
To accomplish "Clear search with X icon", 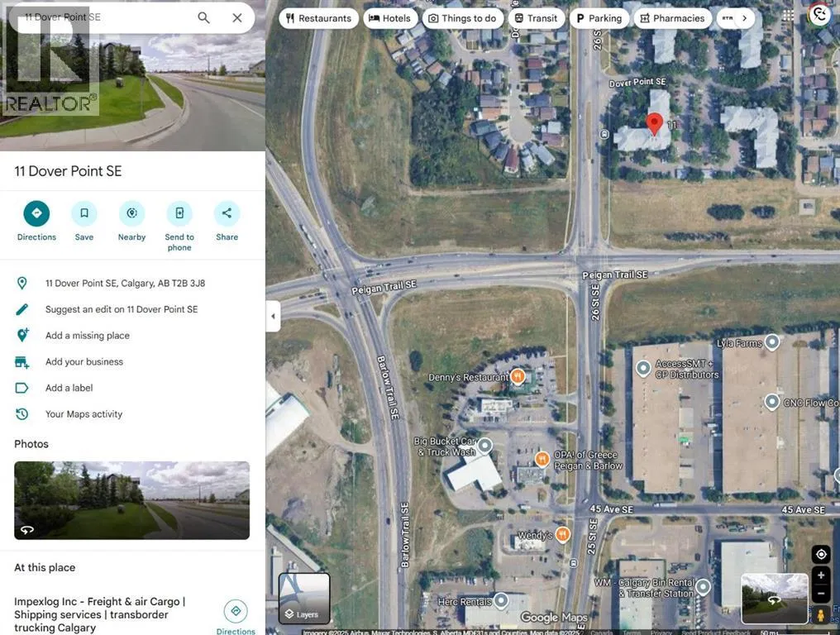I will coord(236,17).
